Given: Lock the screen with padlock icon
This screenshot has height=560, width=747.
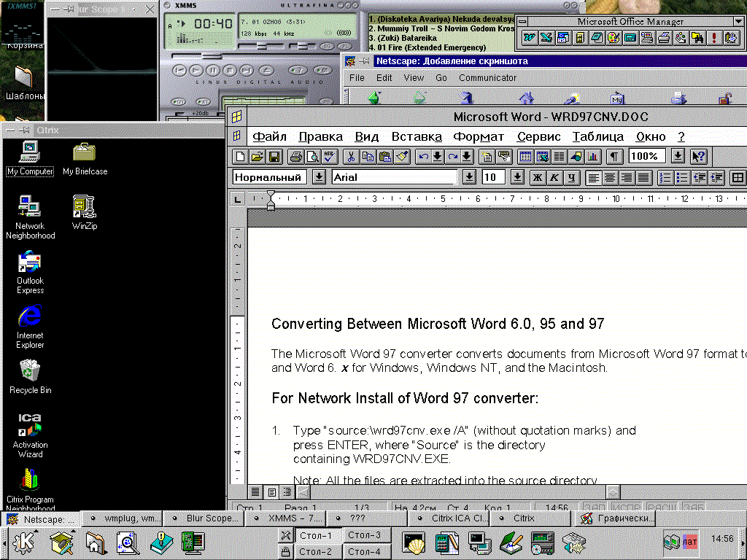Looking at the screenshot, I should pyautogui.click(x=285, y=552).
